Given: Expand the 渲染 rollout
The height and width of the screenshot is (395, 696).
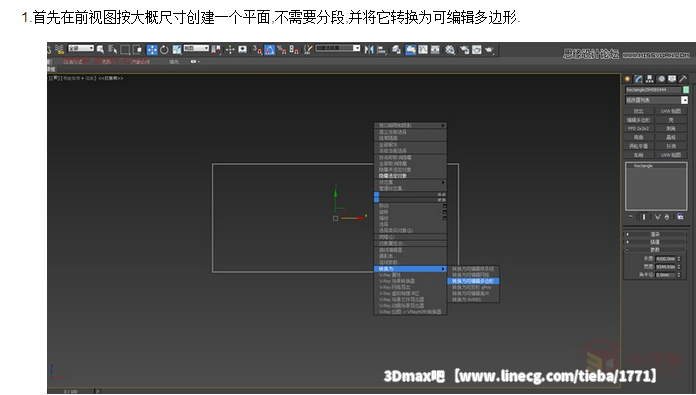Looking at the screenshot, I should (x=655, y=234).
